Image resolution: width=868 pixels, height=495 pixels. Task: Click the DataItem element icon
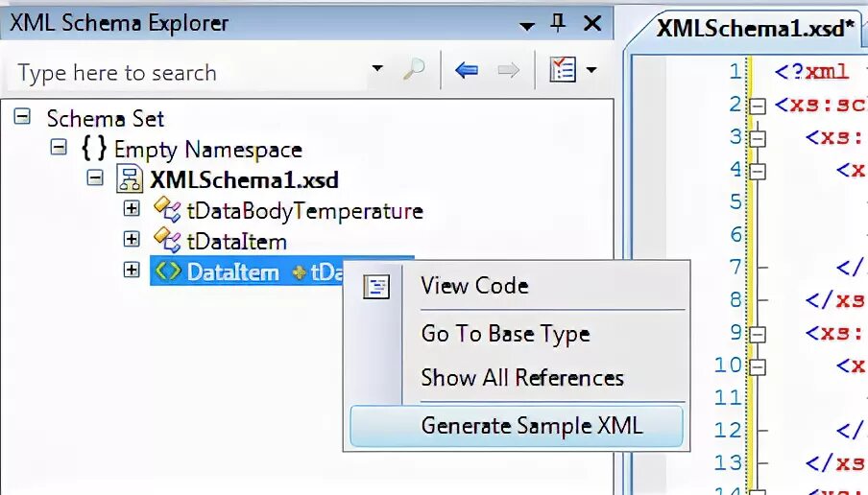point(168,271)
